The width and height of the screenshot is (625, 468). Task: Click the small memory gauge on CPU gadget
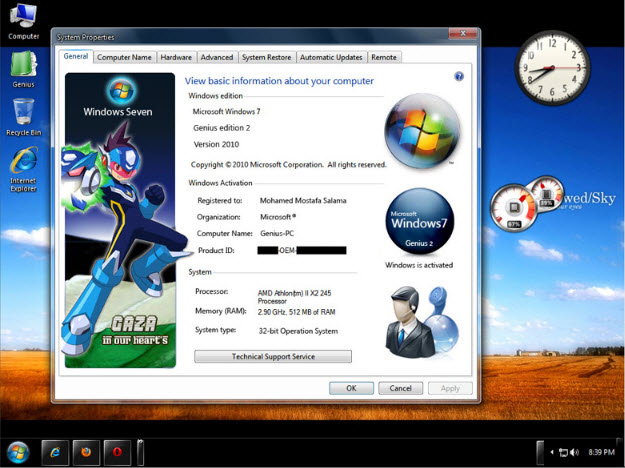pos(545,194)
